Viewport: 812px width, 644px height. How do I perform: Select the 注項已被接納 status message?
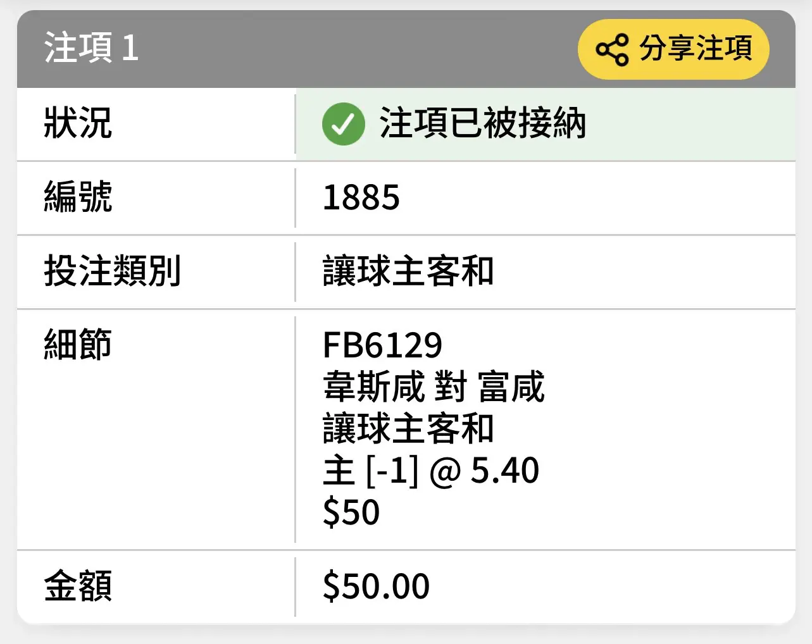pos(482,123)
